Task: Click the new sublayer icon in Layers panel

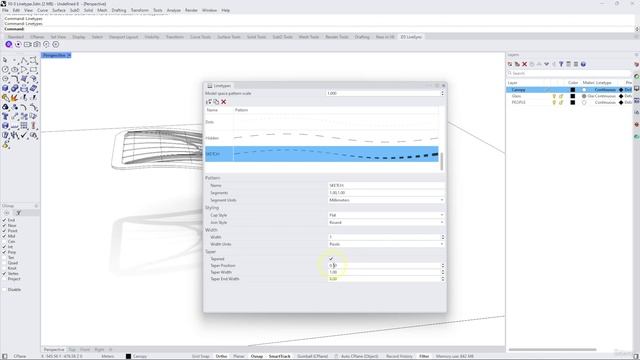Action: (517, 64)
